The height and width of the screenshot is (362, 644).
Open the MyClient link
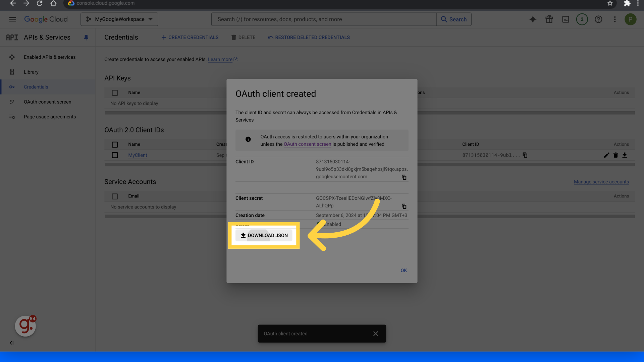tap(138, 155)
